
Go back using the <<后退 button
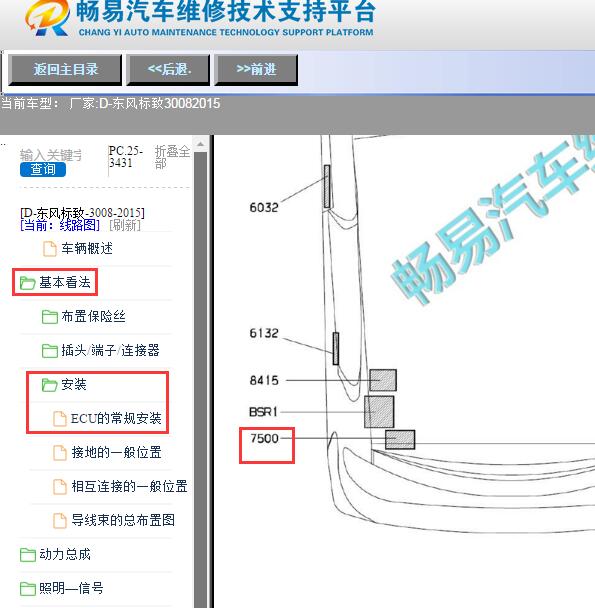point(168,70)
